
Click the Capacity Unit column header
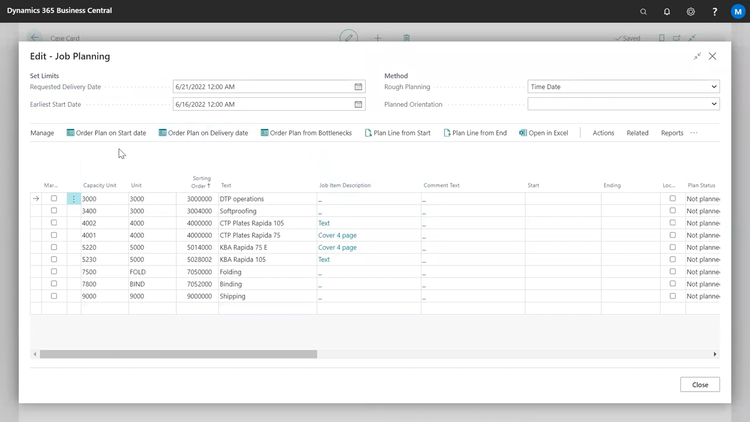pyautogui.click(x=99, y=185)
